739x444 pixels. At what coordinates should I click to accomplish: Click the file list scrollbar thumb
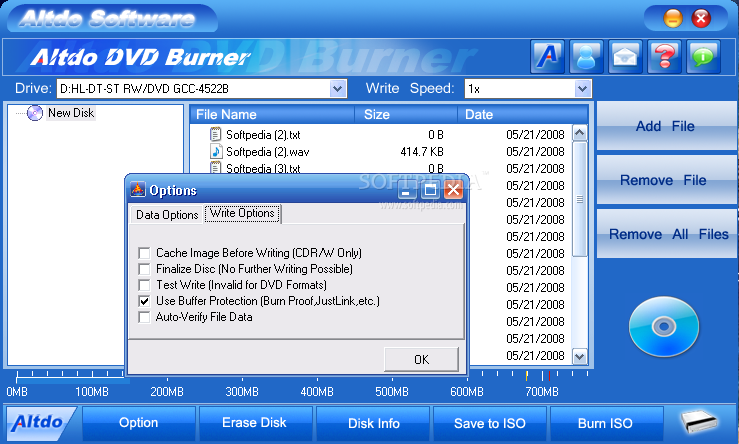580,199
